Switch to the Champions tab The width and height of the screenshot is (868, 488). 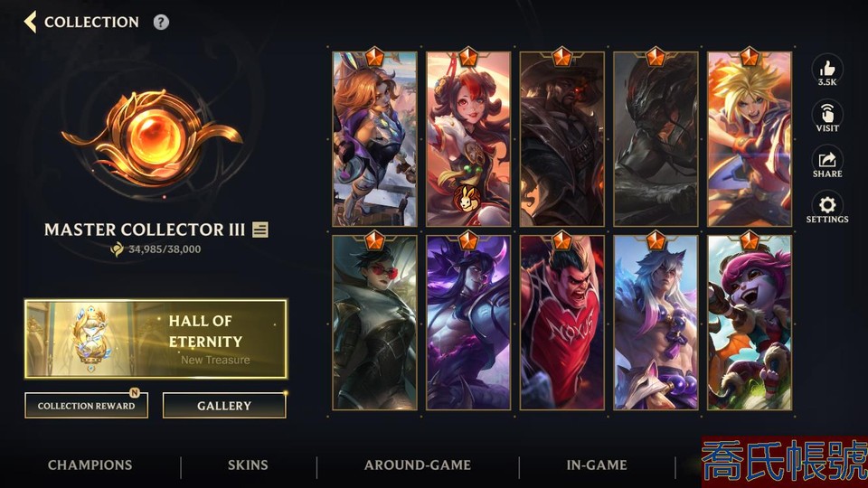[x=90, y=465]
